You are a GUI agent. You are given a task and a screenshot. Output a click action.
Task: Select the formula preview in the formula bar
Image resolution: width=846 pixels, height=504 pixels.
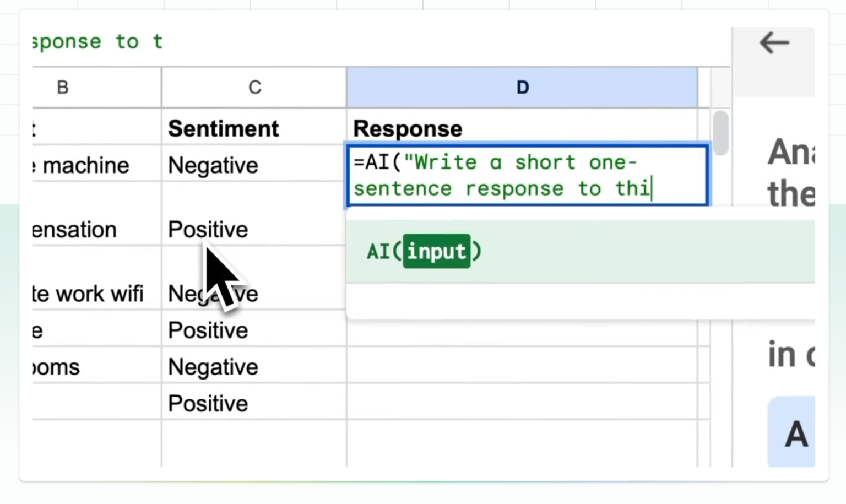96,41
